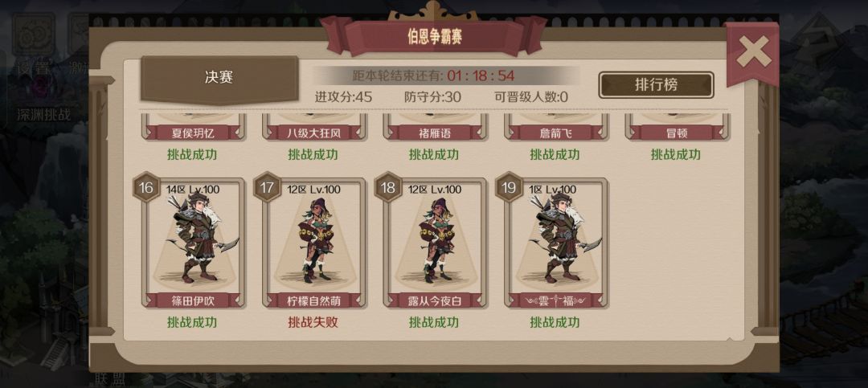Select the 詹箭飞 name banner
Image resolution: width=868 pixels, height=388 pixels.
pos(556,133)
